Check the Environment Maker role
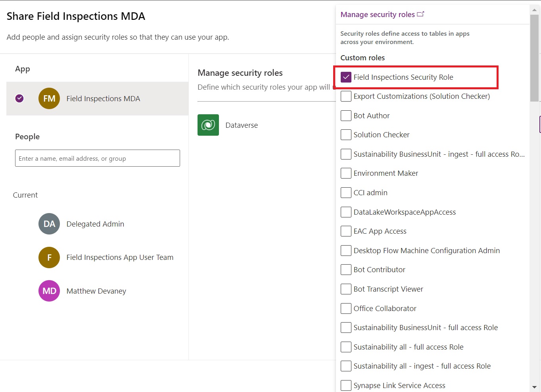Viewport: 541px width, 392px height. (x=346, y=173)
